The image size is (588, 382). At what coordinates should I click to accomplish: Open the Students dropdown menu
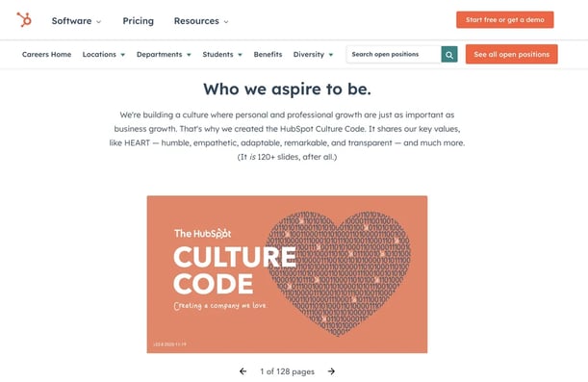coord(222,54)
